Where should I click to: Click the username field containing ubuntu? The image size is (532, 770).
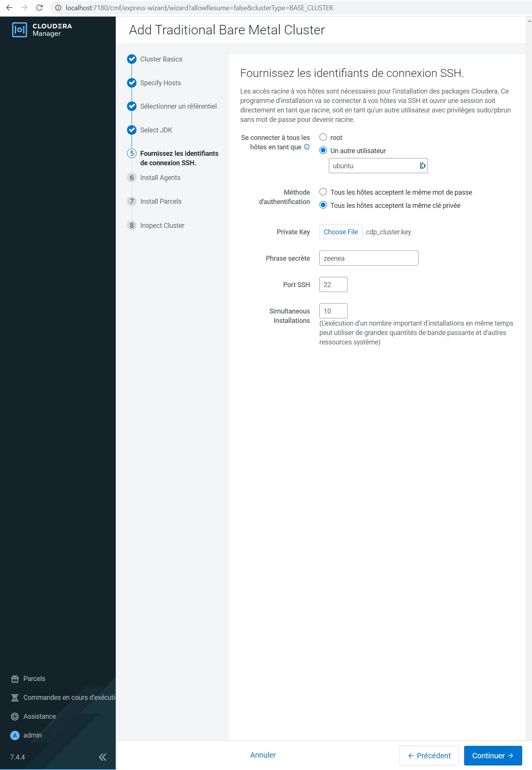tap(378, 166)
